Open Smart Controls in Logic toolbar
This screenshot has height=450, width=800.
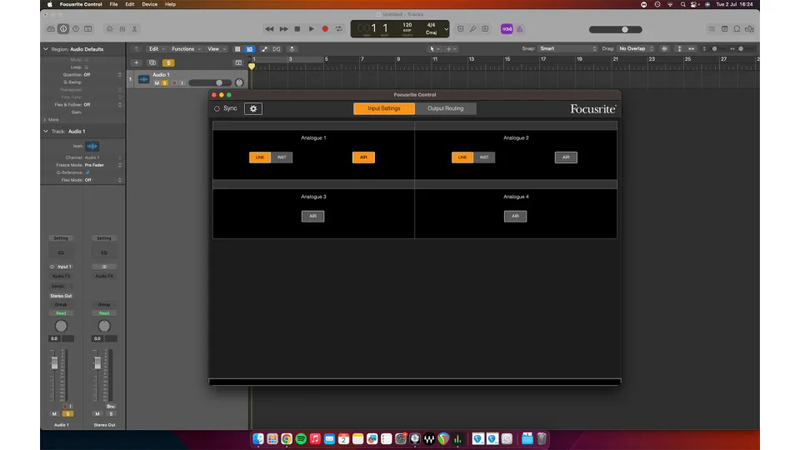click(x=110, y=29)
